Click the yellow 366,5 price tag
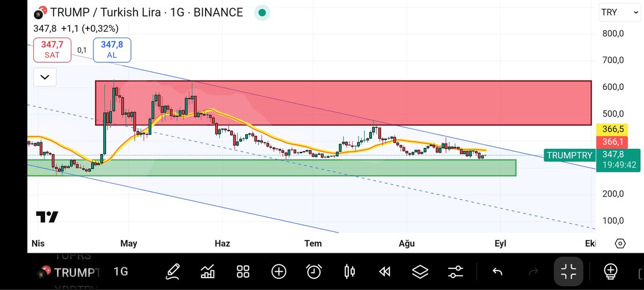 613,129
